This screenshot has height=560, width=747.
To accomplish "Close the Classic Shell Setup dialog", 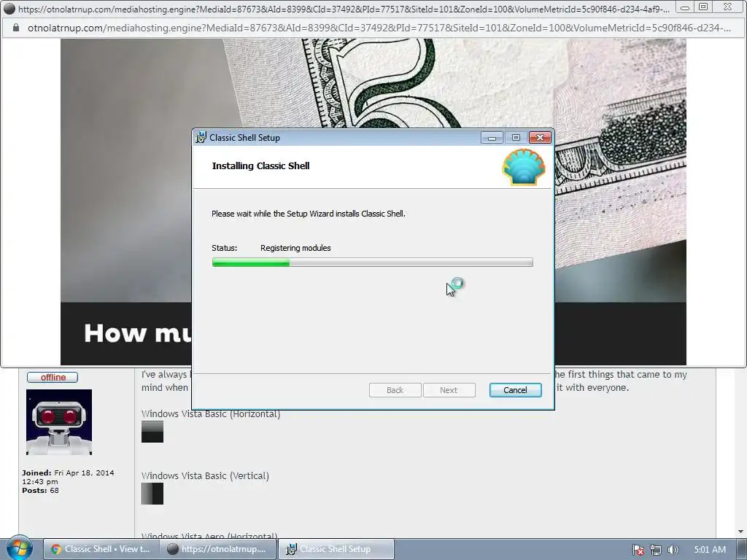I will pyautogui.click(x=540, y=138).
